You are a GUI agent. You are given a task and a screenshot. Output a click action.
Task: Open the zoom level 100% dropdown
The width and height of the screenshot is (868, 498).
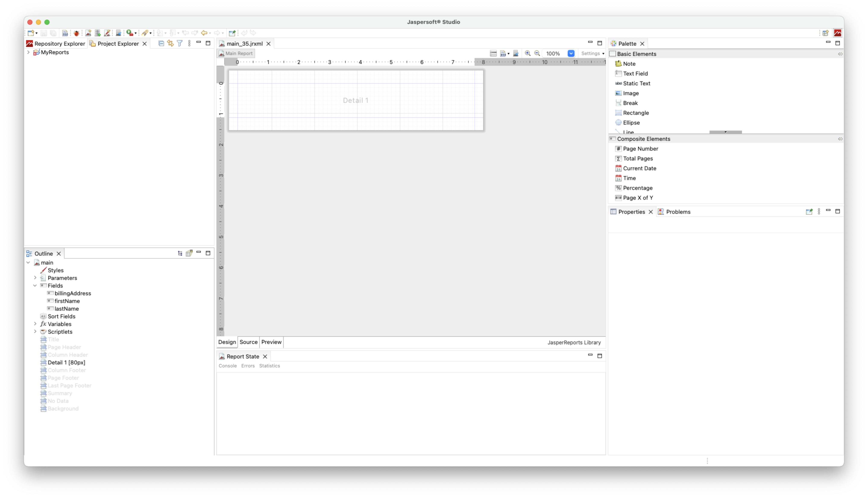pyautogui.click(x=570, y=53)
